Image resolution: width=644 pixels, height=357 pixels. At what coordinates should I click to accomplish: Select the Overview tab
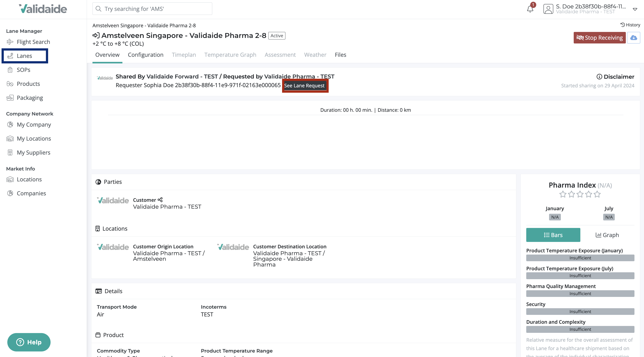click(107, 55)
